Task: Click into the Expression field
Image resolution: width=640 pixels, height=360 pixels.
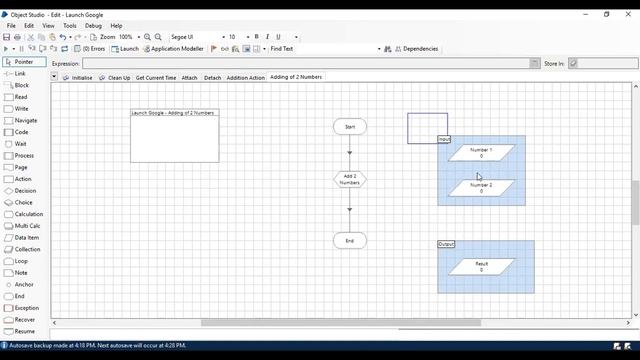Action: [306, 63]
